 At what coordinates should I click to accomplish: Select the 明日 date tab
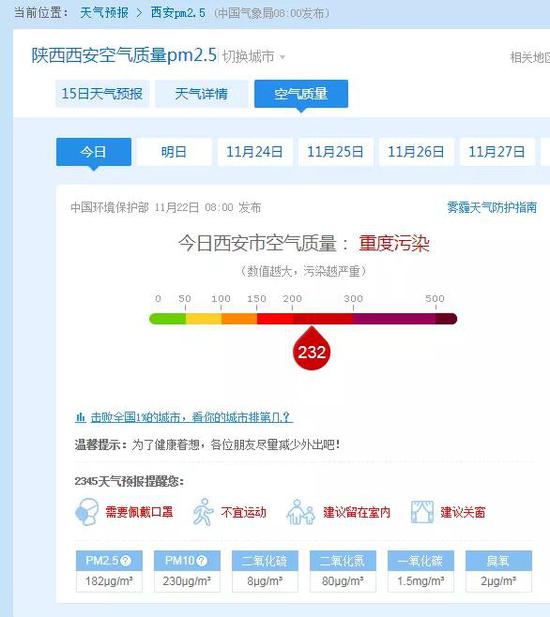tap(174, 152)
